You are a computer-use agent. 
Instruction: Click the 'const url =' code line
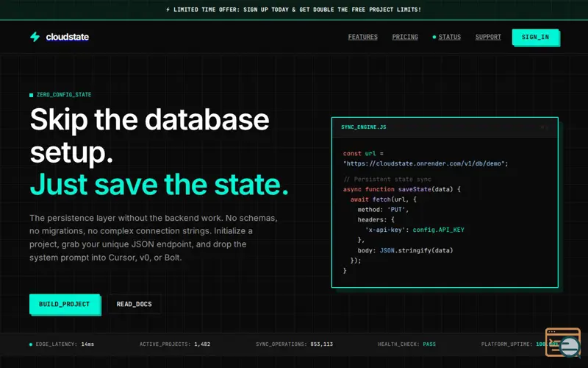click(363, 153)
